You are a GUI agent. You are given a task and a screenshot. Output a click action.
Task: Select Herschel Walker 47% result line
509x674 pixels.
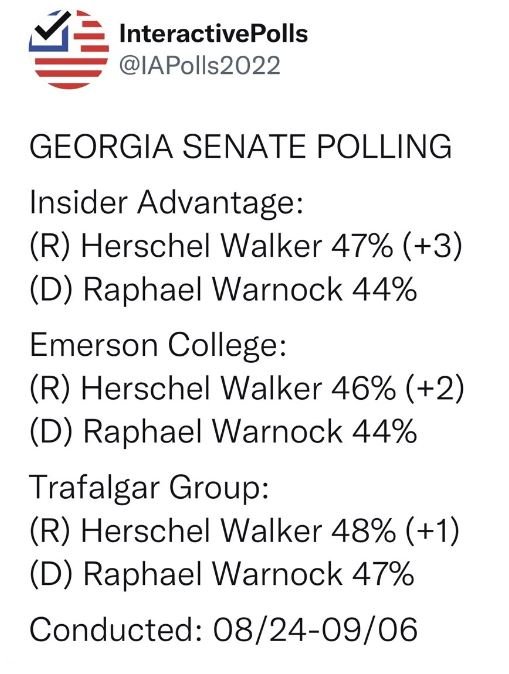(x=246, y=247)
